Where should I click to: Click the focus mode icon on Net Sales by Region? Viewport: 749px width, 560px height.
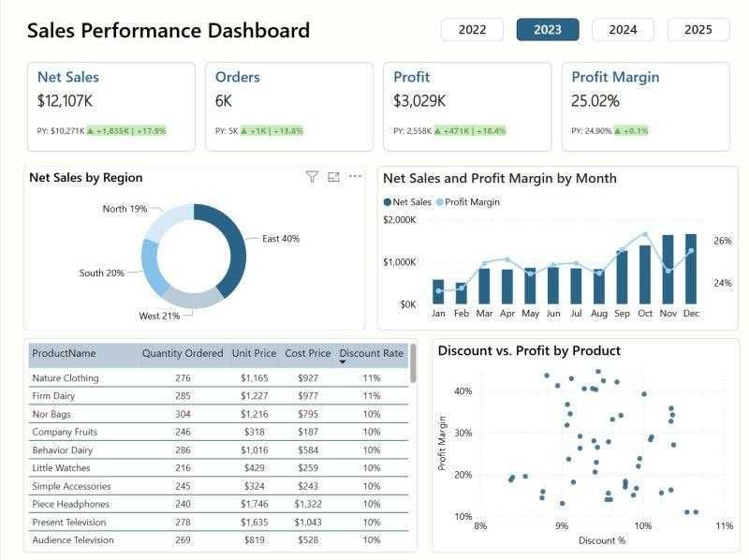(x=333, y=177)
